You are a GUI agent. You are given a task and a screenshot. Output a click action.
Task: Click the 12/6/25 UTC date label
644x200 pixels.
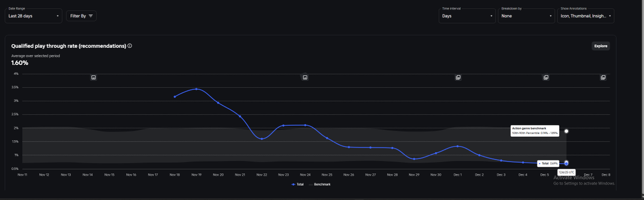pyautogui.click(x=567, y=172)
